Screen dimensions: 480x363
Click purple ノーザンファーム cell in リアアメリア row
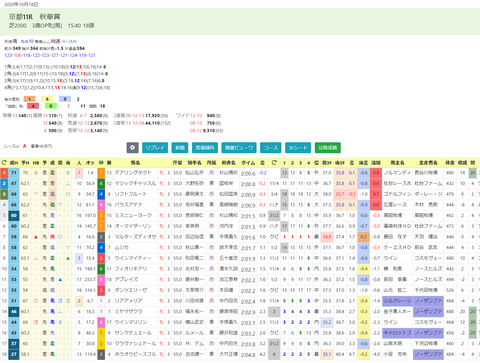pyautogui.click(x=428, y=301)
